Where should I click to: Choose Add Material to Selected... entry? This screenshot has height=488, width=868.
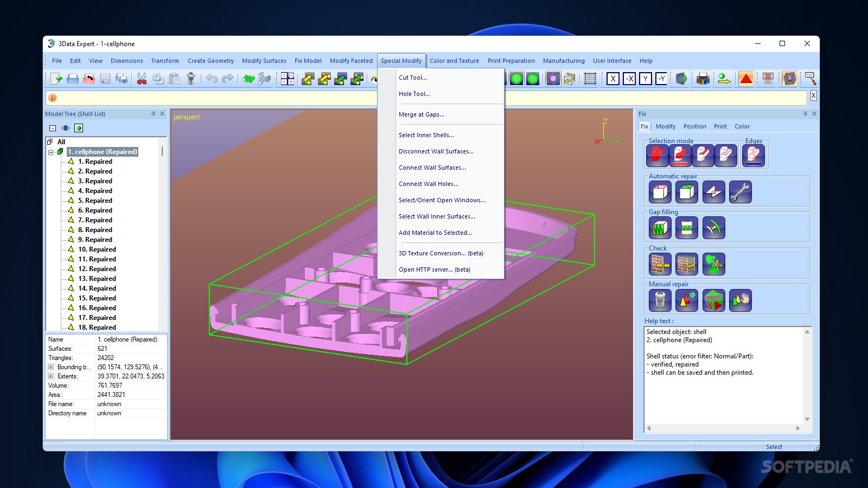[x=435, y=233]
